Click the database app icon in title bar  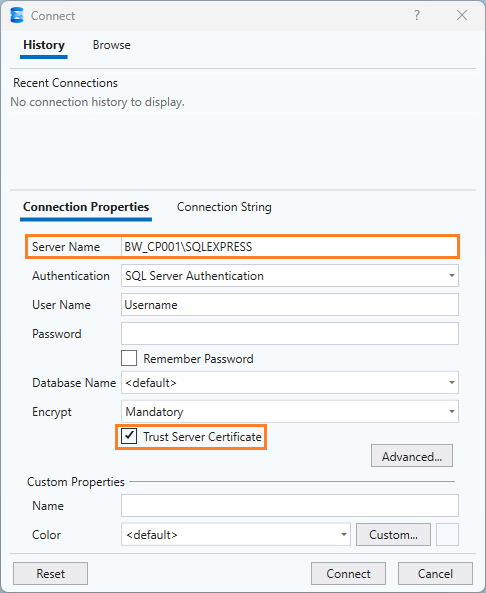click(x=17, y=16)
